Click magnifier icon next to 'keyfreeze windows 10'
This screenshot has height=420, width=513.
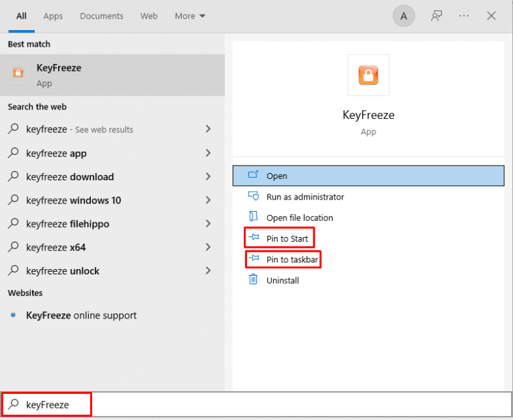click(x=13, y=200)
